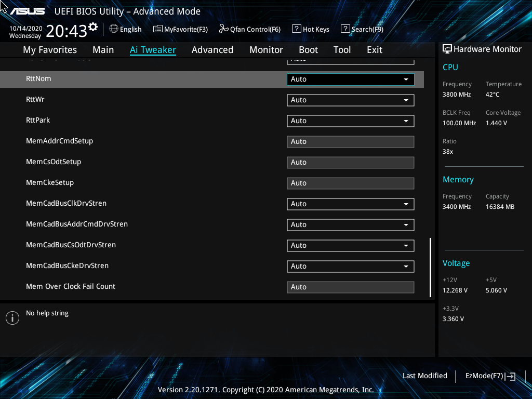Click the 20:43 clock display
Image resolution: width=532 pixels, height=399 pixels.
click(66, 31)
